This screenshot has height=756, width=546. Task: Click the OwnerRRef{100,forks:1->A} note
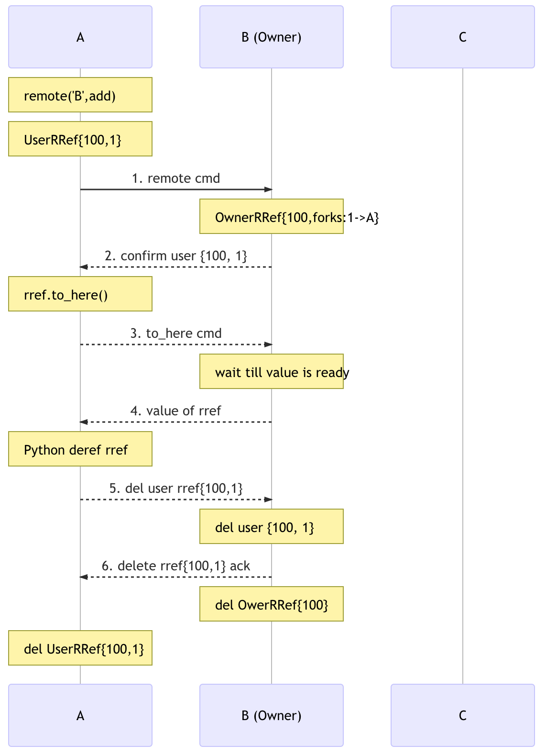[x=272, y=217]
